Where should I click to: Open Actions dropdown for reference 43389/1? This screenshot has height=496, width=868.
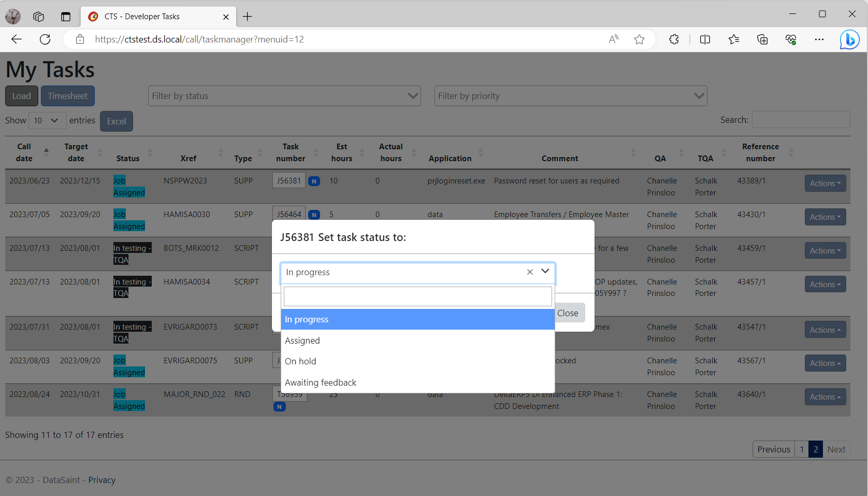pyautogui.click(x=825, y=183)
